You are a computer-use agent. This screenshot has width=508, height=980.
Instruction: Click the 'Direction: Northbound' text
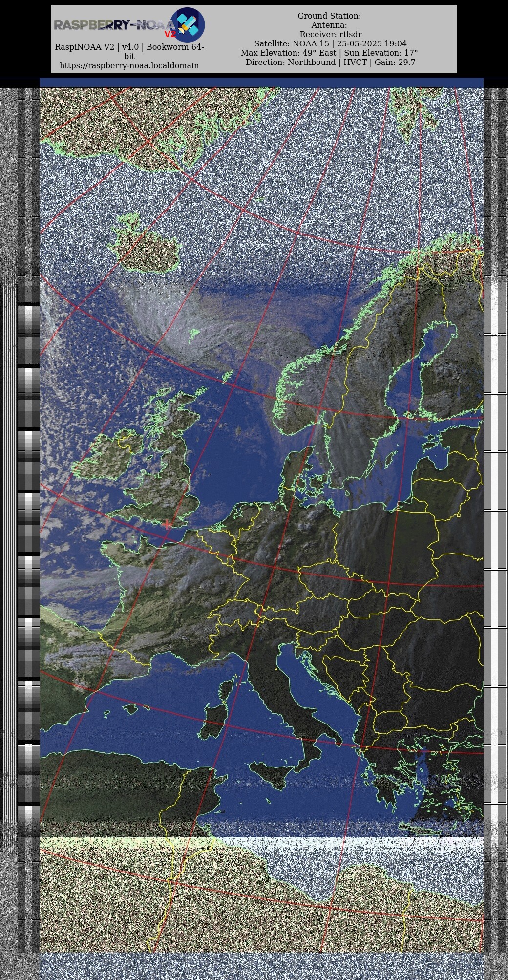(x=291, y=63)
